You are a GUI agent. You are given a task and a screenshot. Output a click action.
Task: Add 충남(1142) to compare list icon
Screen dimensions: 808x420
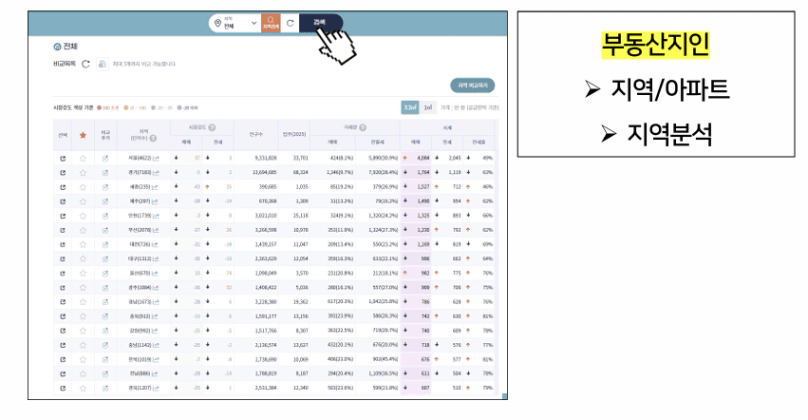point(105,345)
